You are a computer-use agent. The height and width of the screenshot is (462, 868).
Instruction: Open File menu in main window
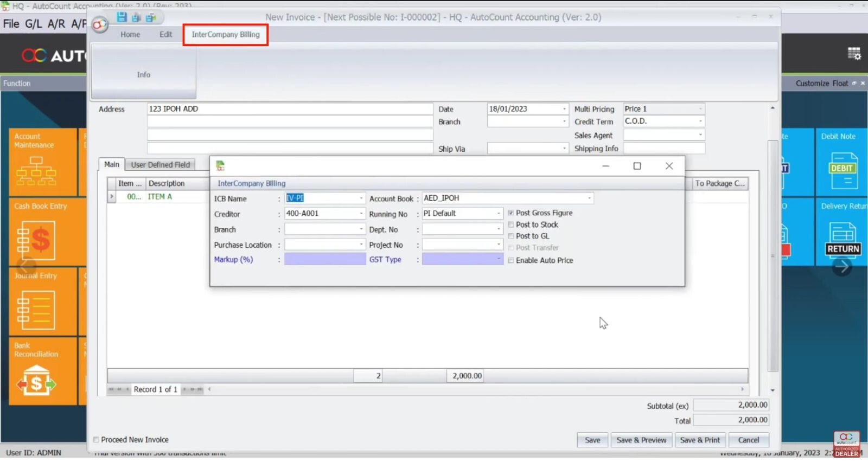pyautogui.click(x=11, y=24)
